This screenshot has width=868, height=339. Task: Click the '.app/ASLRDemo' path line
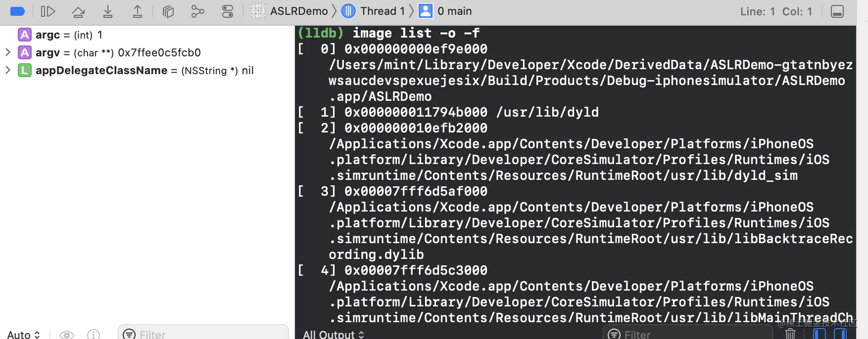(380, 96)
